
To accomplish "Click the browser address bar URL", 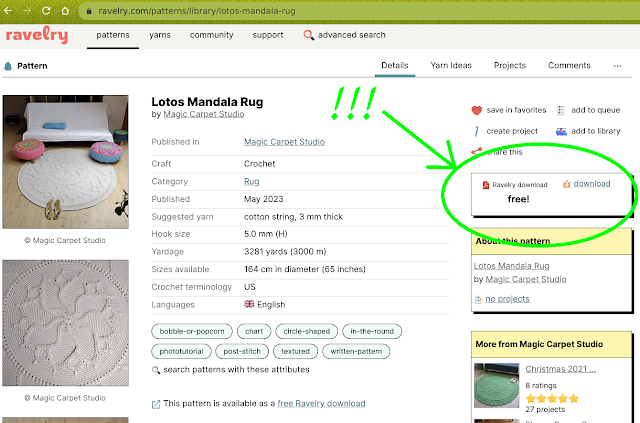I will point(197,11).
